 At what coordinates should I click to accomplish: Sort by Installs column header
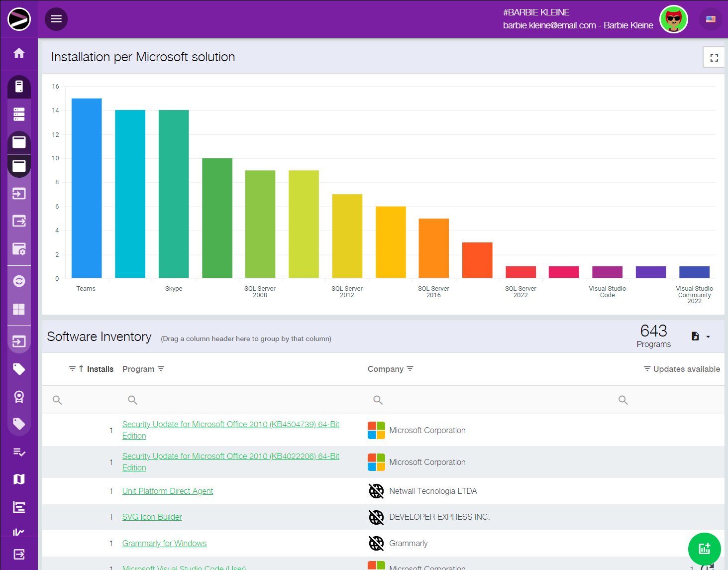coord(100,369)
